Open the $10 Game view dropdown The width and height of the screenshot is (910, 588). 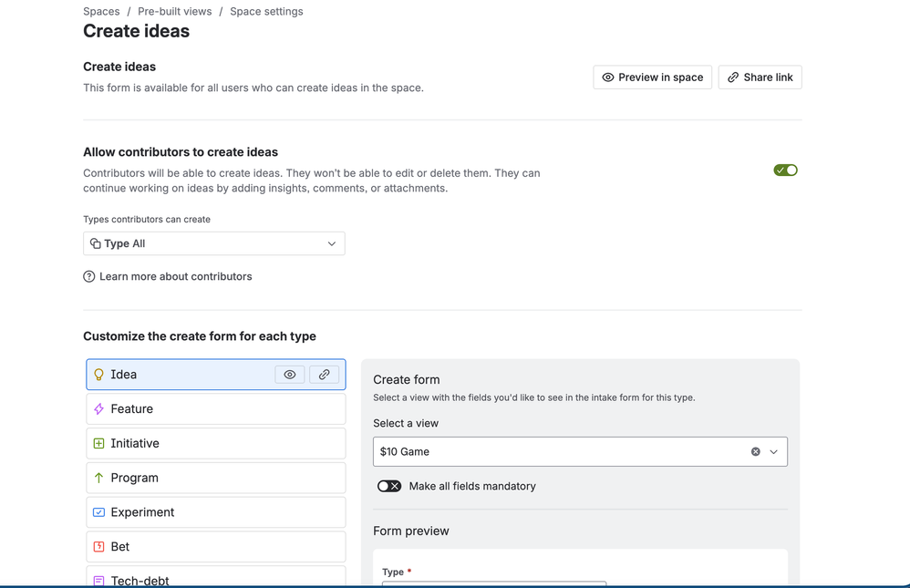[580, 451]
